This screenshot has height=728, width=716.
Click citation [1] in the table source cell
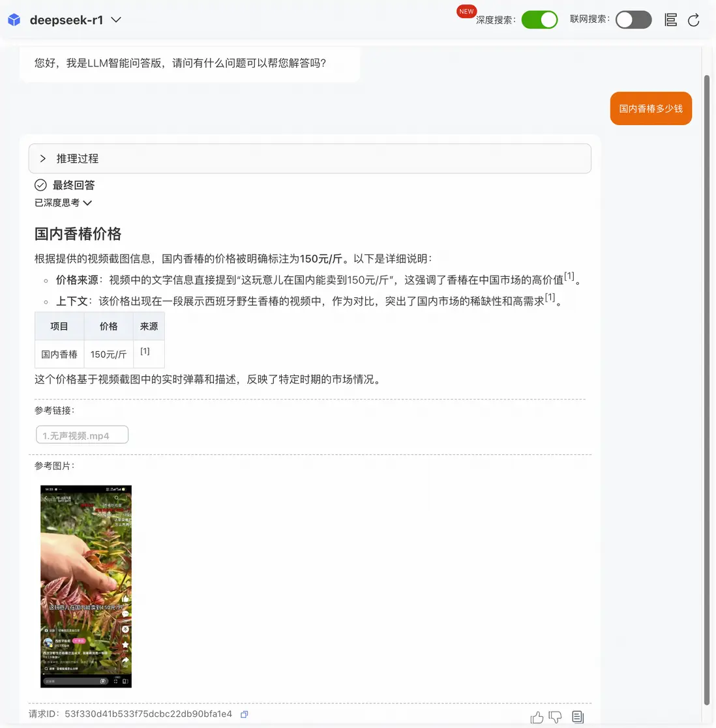point(145,351)
